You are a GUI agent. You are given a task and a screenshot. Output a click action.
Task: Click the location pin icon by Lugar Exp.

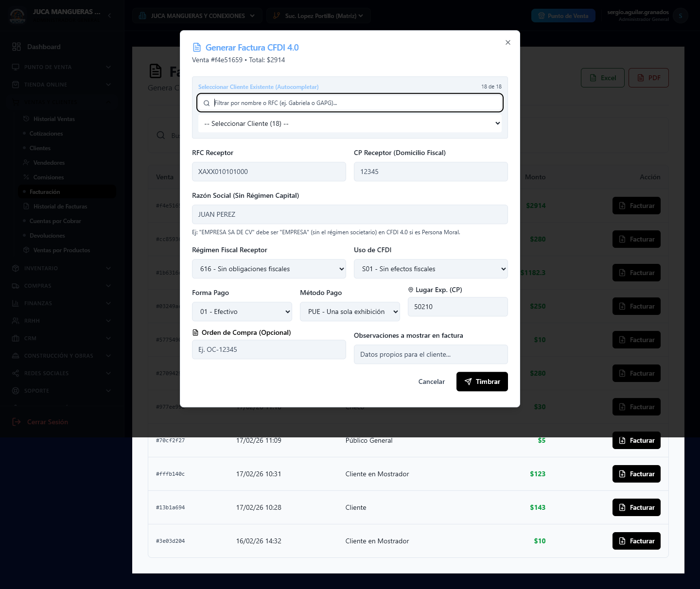point(411,290)
